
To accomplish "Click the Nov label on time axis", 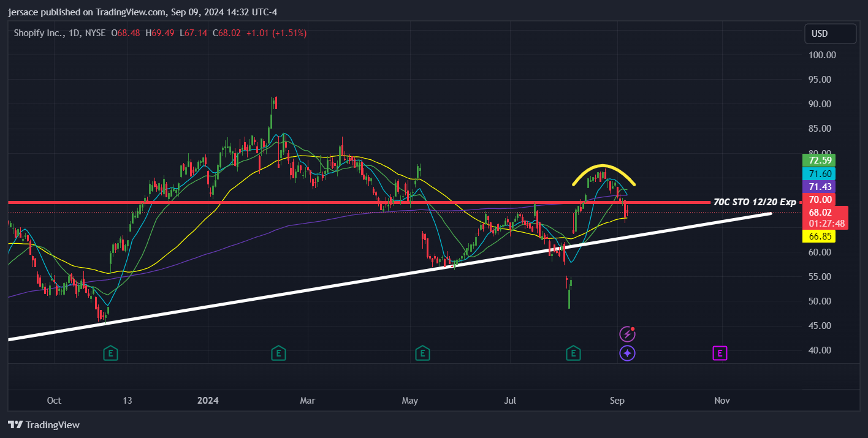I will click(722, 401).
